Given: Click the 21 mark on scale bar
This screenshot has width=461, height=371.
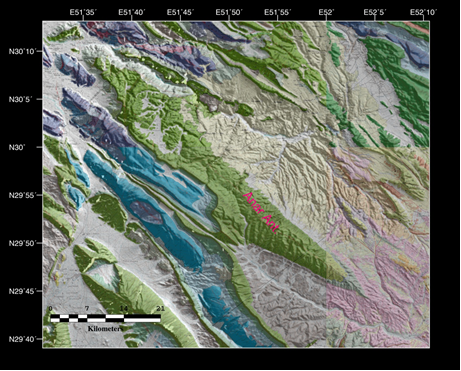Looking at the screenshot, I should coord(161,309).
